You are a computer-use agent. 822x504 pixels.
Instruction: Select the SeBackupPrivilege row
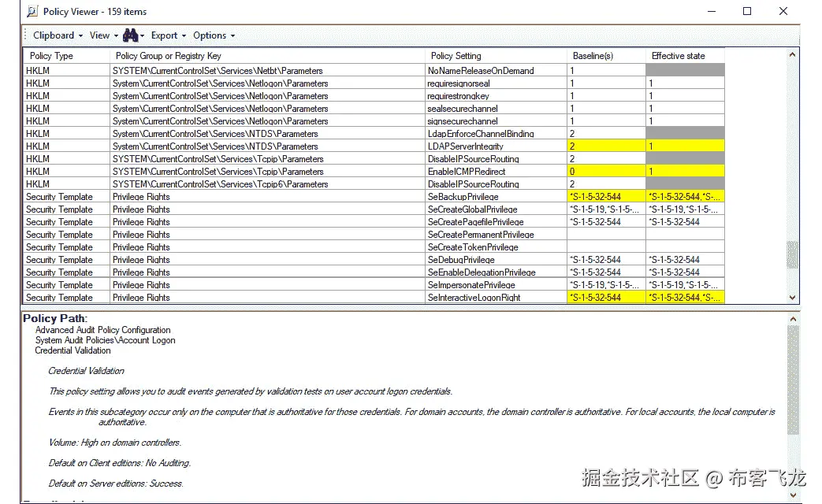tap(374, 197)
